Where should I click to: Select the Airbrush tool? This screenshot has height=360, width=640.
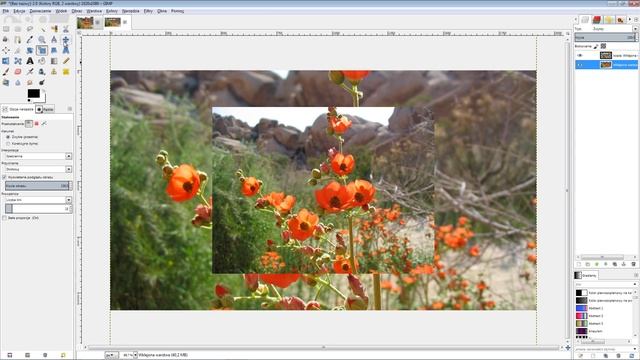pos(30,71)
